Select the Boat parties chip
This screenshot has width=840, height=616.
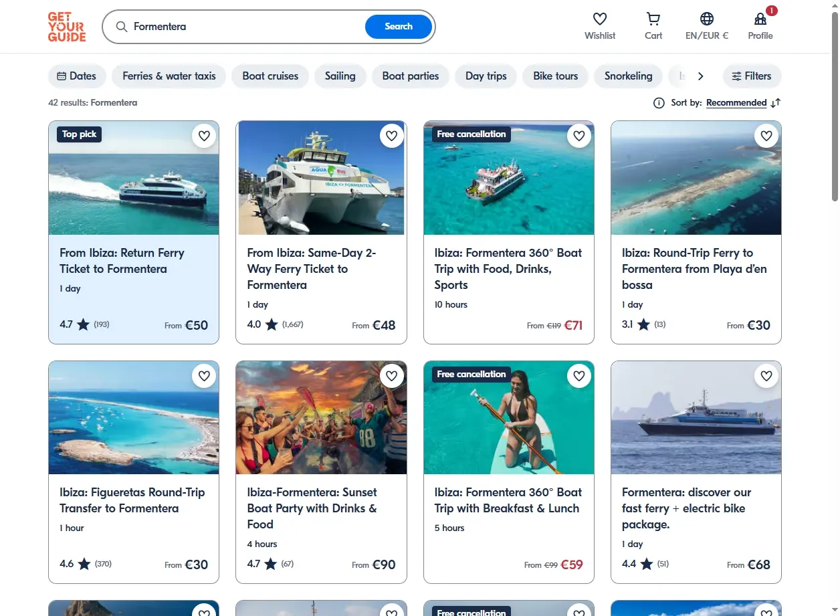[x=411, y=76]
